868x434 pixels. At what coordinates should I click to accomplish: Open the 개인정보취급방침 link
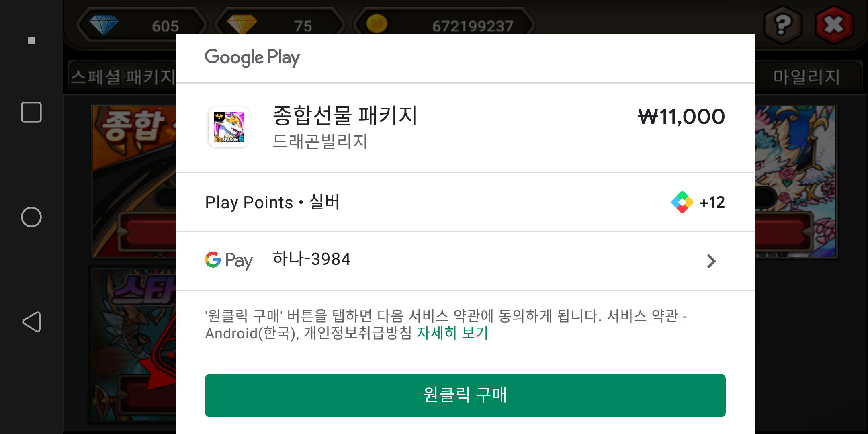pos(358,333)
